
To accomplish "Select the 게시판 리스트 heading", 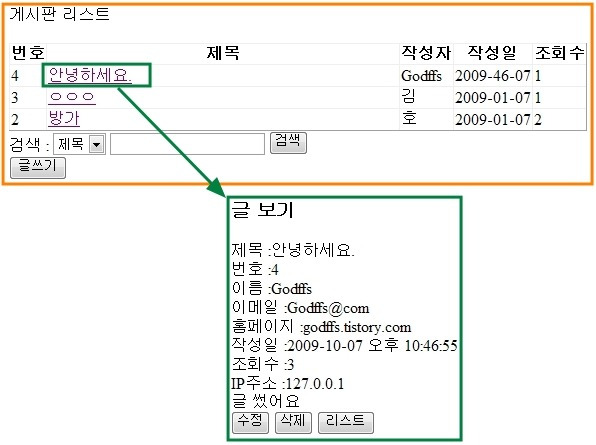I will click(x=60, y=14).
